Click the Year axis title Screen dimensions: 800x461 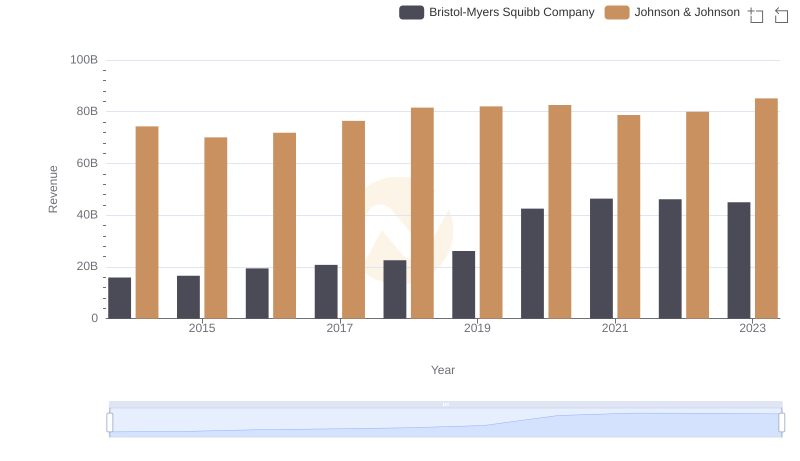443,370
